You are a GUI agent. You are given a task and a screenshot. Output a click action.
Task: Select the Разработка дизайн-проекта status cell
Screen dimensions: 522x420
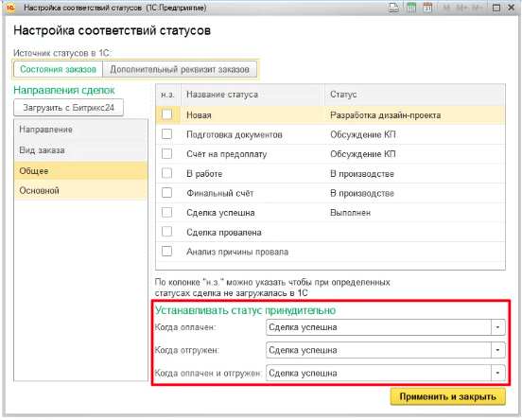click(x=415, y=114)
